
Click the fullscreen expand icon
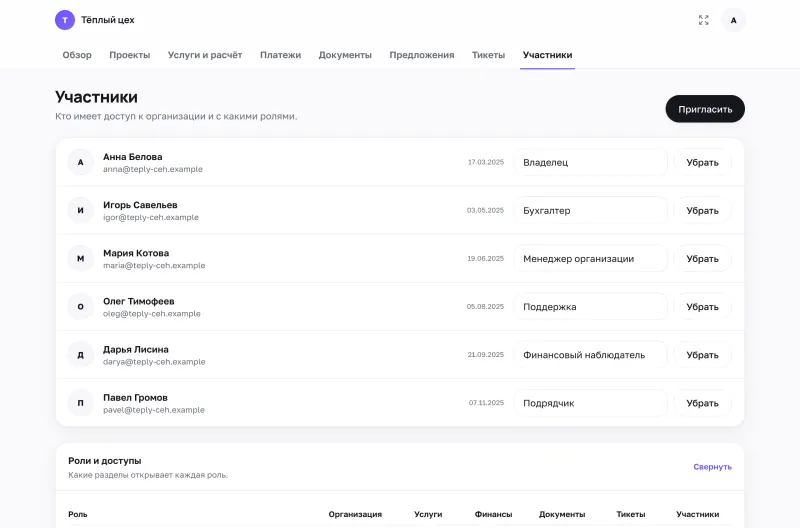pos(704,20)
